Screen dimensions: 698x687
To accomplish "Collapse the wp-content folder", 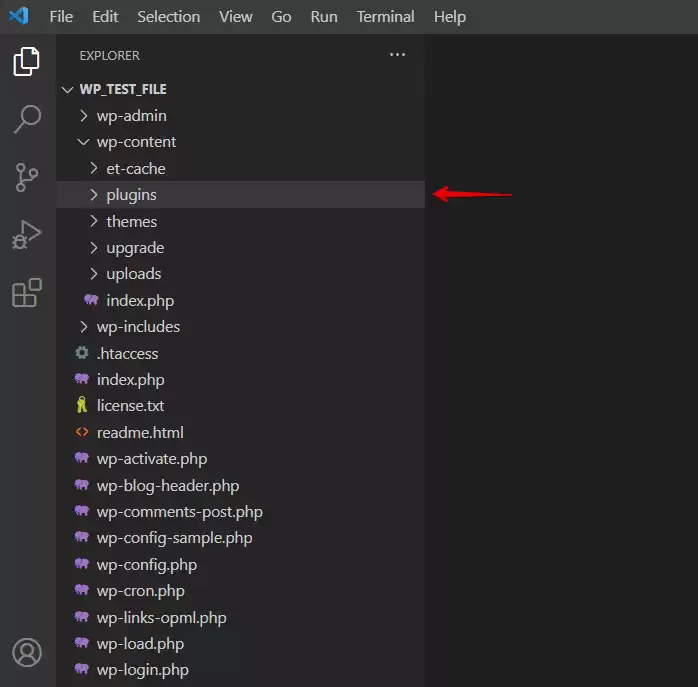I will coord(136,142).
